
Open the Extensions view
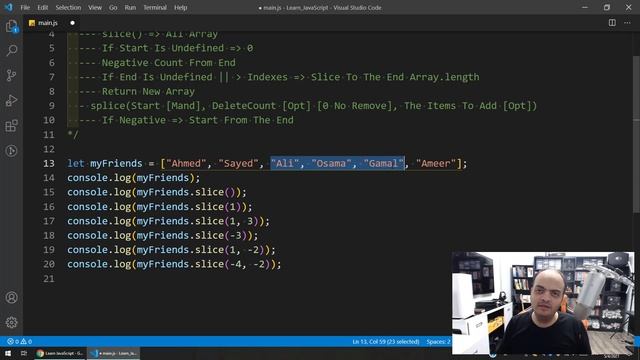pos(11,125)
